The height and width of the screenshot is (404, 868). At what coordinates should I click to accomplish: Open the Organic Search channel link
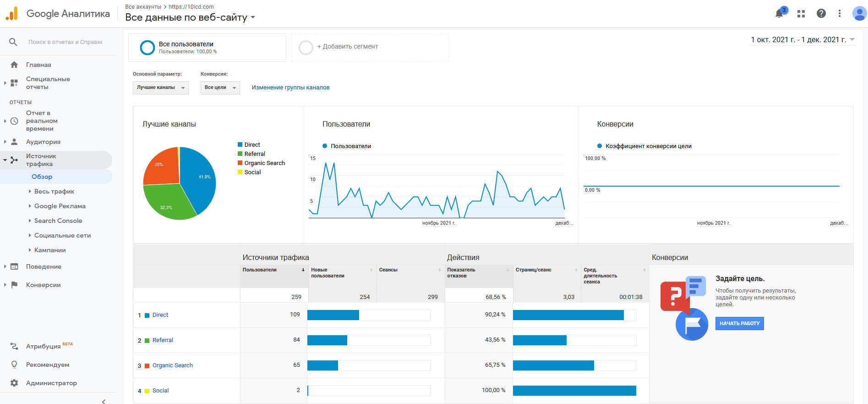pyautogui.click(x=172, y=365)
